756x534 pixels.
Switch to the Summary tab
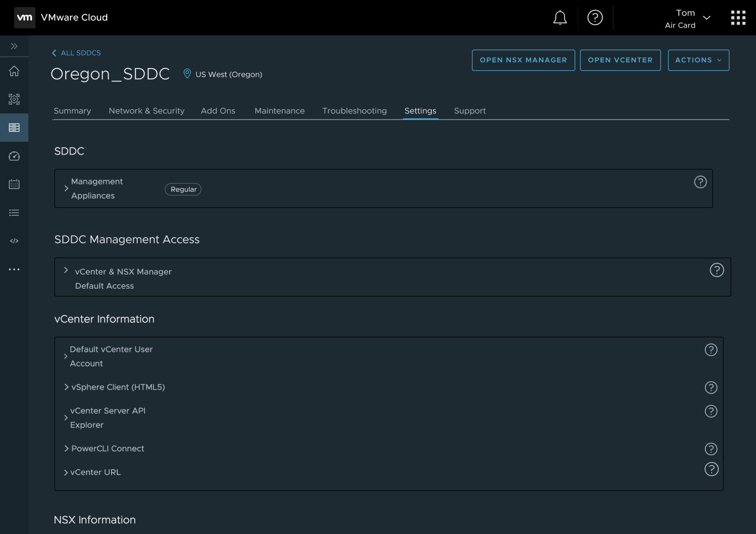(72, 111)
